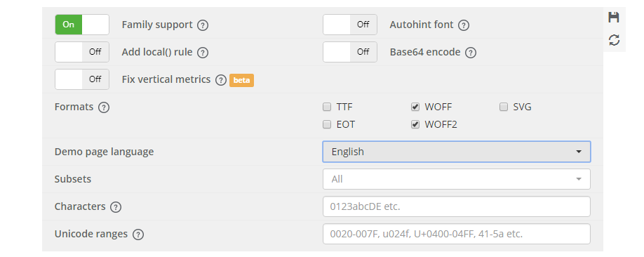Open help icon next to Characters
Image resolution: width=644 pixels, height=257 pixels.
[x=116, y=207]
